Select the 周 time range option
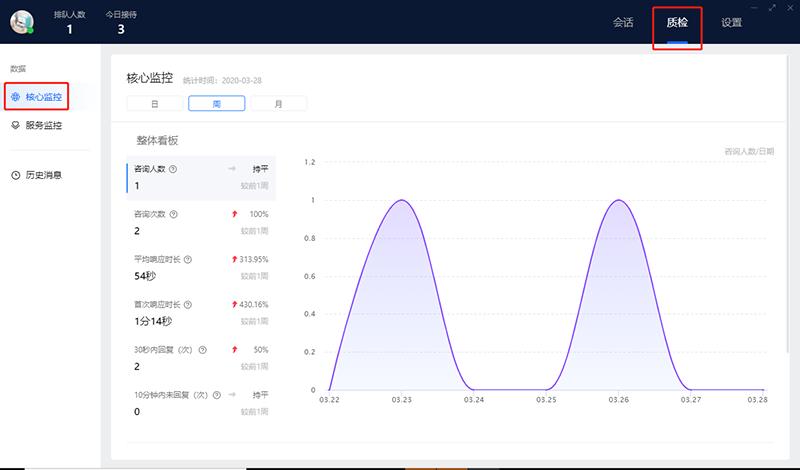 (x=216, y=103)
